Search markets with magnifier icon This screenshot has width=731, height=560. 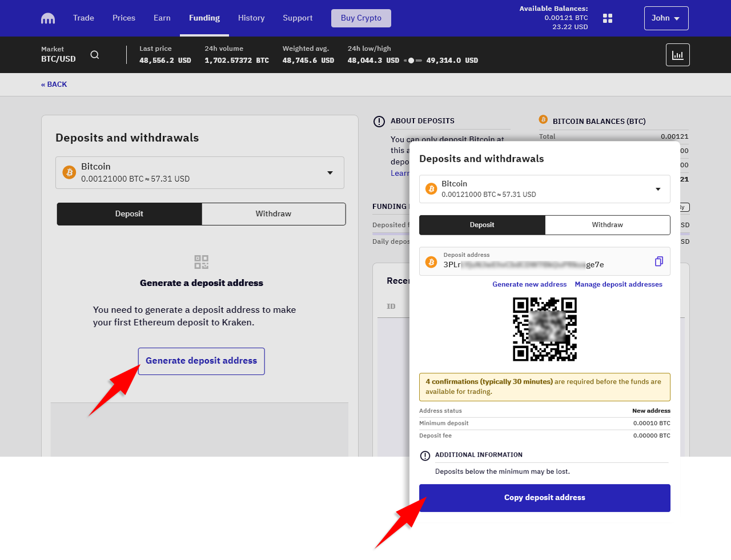pos(95,55)
